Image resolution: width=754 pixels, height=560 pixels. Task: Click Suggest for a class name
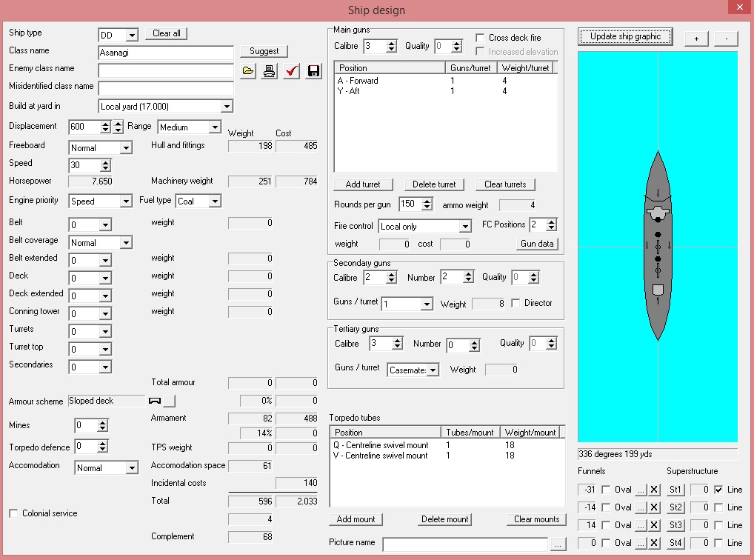point(264,51)
